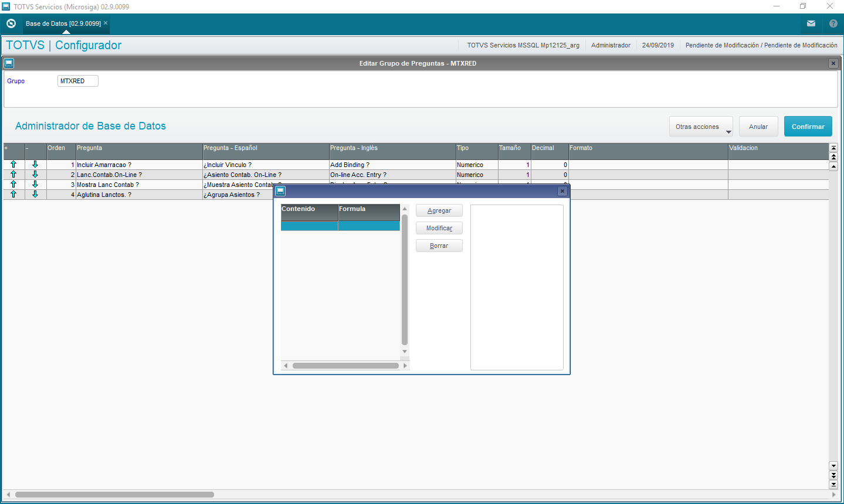The image size is (844, 504).
Task: Select the 'Lanc.Contab.On-Line ?' cell
Action: pos(139,175)
